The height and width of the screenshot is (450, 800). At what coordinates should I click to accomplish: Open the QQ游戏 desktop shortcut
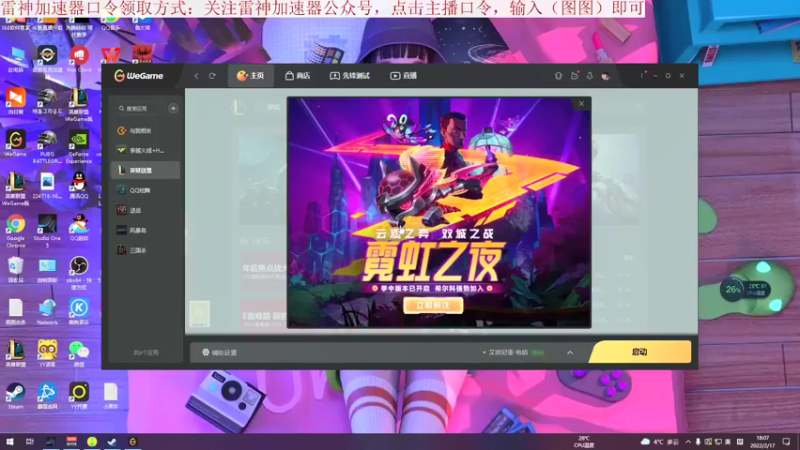point(79,228)
